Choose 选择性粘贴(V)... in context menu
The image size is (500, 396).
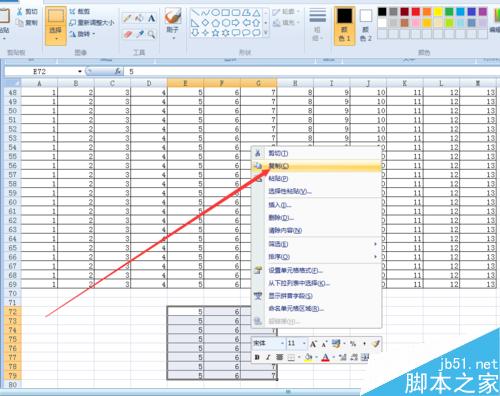(x=316, y=191)
